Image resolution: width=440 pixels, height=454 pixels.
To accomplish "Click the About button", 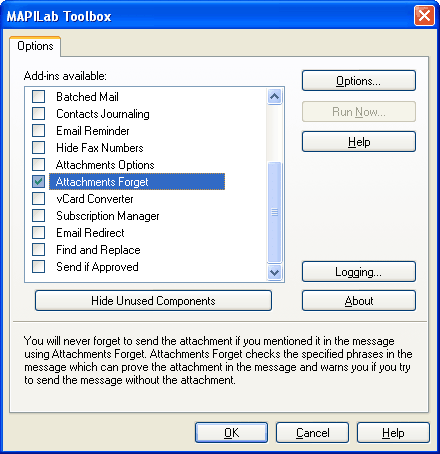I will point(359,301).
